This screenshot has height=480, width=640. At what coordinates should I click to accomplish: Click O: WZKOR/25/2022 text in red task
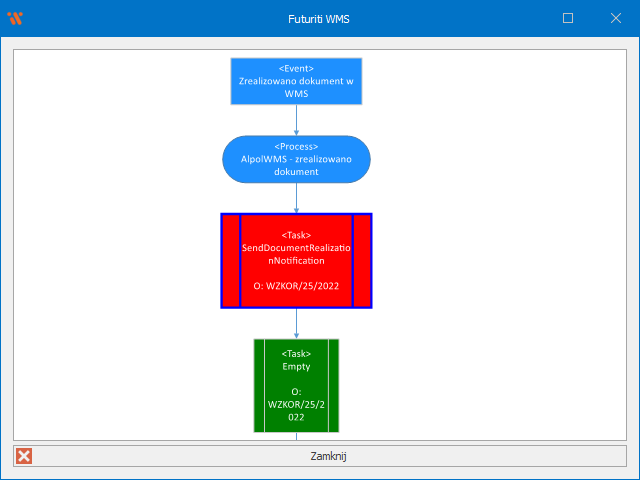(296, 286)
